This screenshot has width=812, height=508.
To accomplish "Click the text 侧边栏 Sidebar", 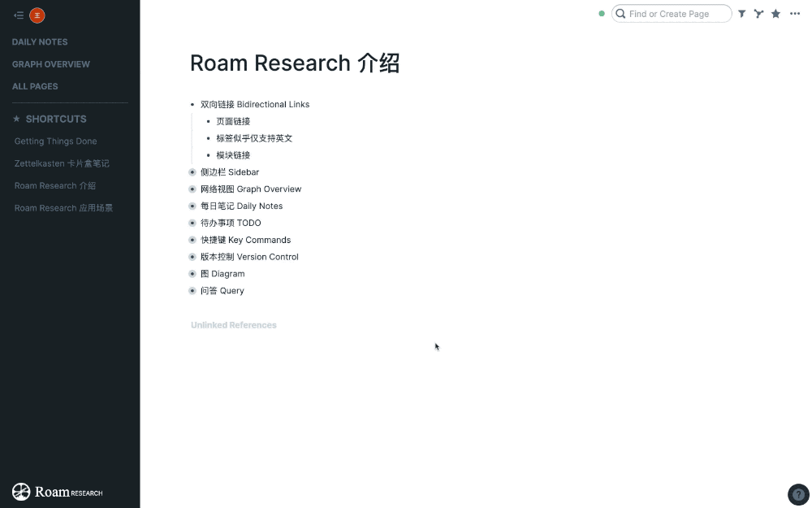I will click(230, 172).
